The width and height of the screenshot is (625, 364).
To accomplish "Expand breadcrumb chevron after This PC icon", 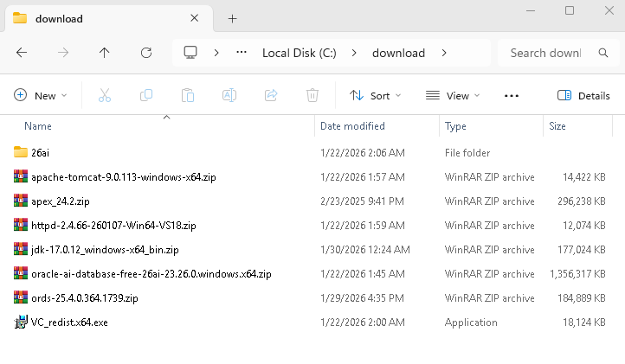I will click(216, 53).
